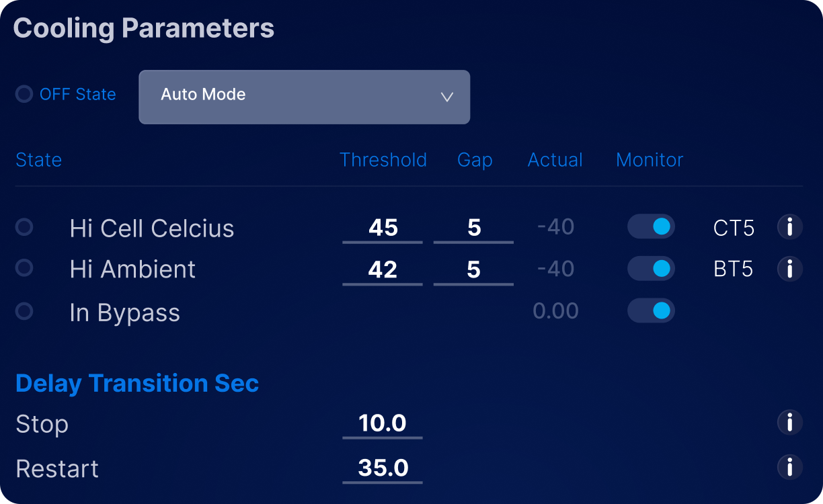823x504 pixels.
Task: Click info icon for Hi Ambient row
Action: coord(789,269)
